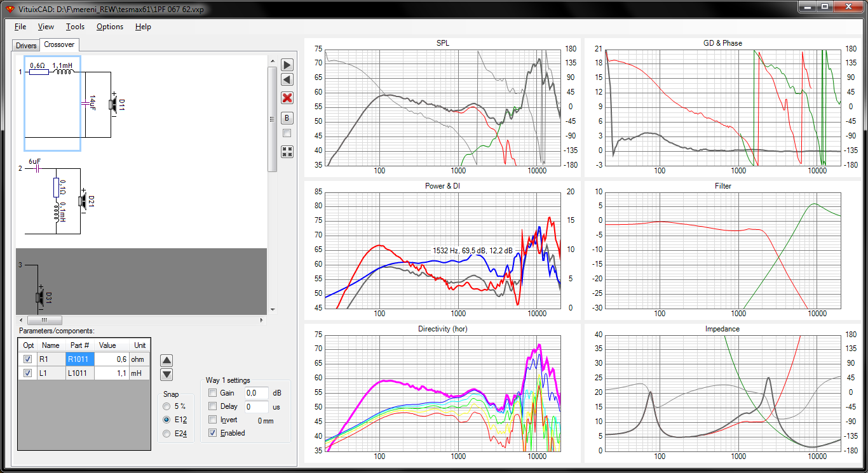This screenshot has height=473, width=868.
Task: Select the 0,6Ω resistor in way 1
Action: point(39,72)
